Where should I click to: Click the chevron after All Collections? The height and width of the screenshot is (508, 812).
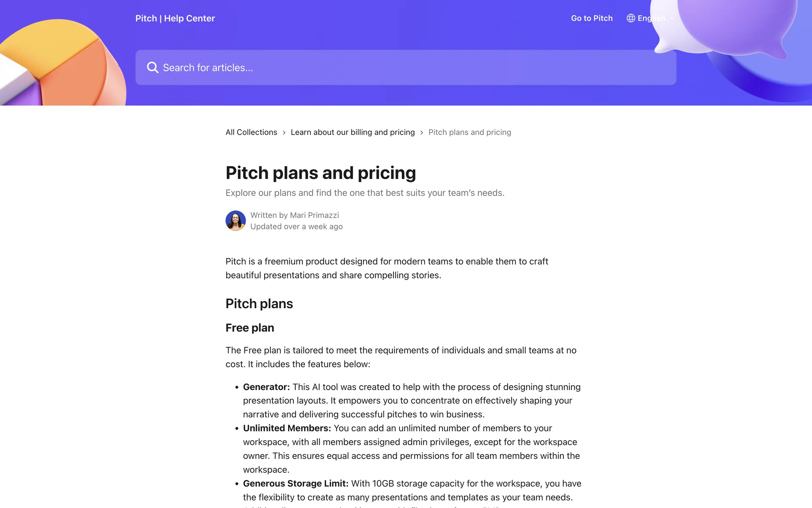(x=284, y=133)
